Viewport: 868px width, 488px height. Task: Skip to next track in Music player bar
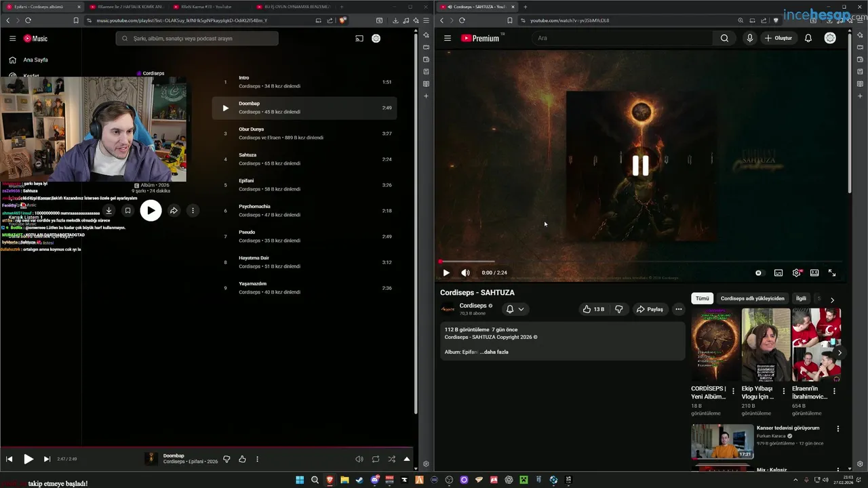click(x=47, y=459)
